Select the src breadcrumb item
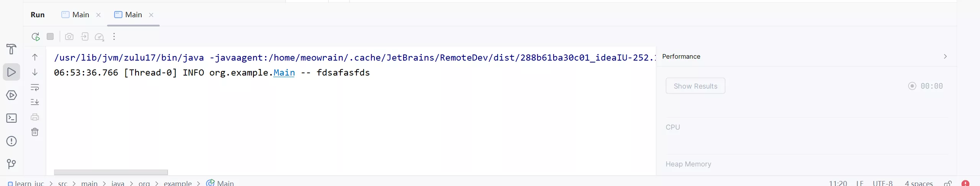The width and height of the screenshot is (980, 186). click(63, 183)
